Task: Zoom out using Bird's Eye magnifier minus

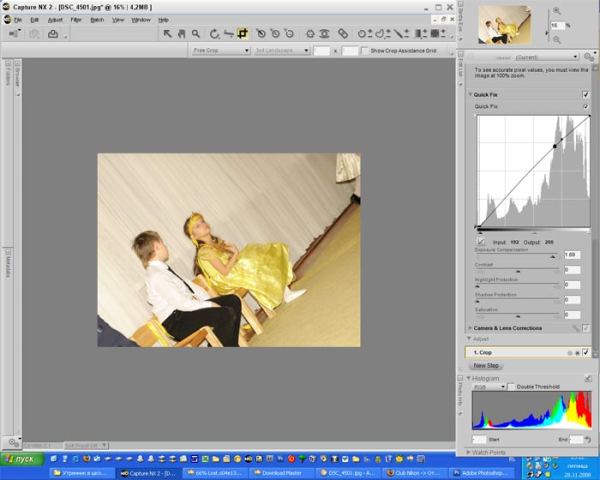Action: click(557, 39)
